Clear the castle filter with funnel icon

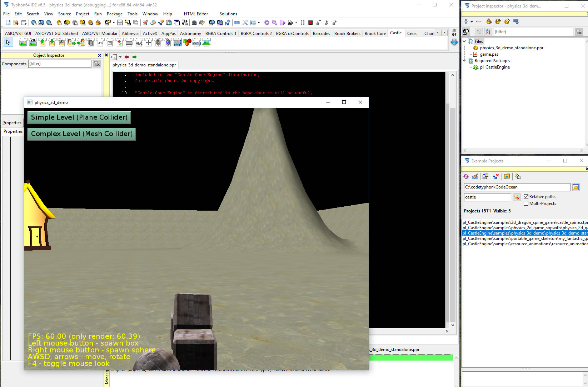click(517, 197)
